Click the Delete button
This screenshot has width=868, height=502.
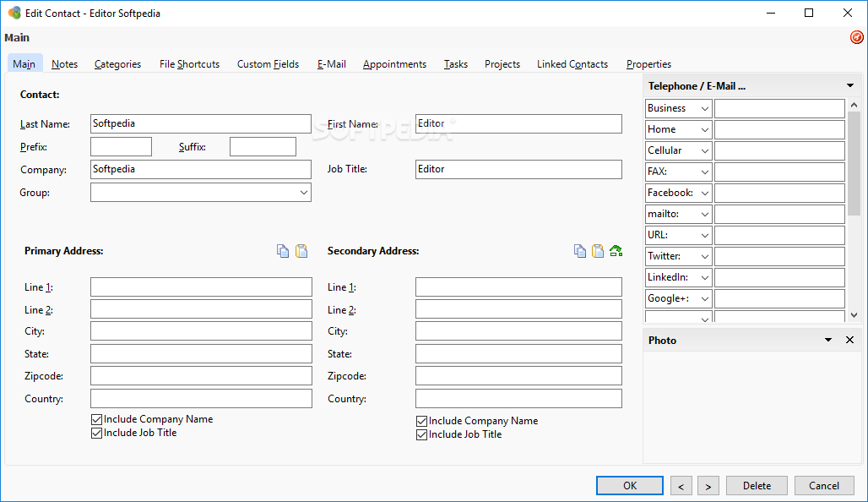click(757, 485)
